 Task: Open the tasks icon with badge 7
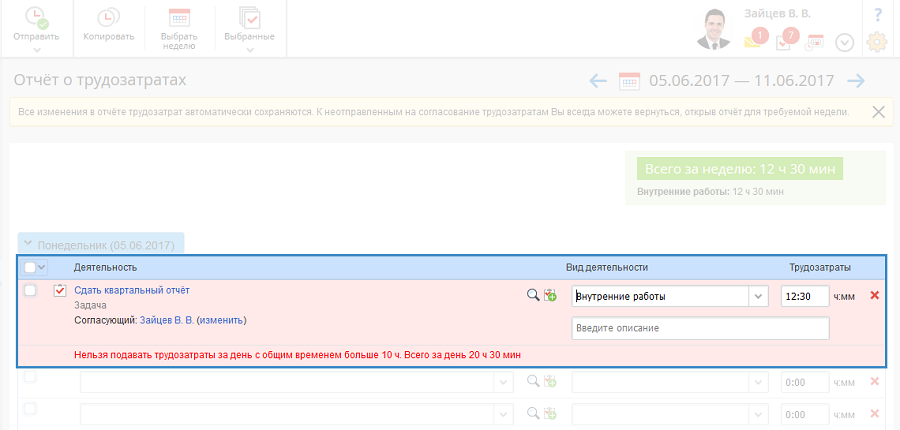(x=786, y=39)
